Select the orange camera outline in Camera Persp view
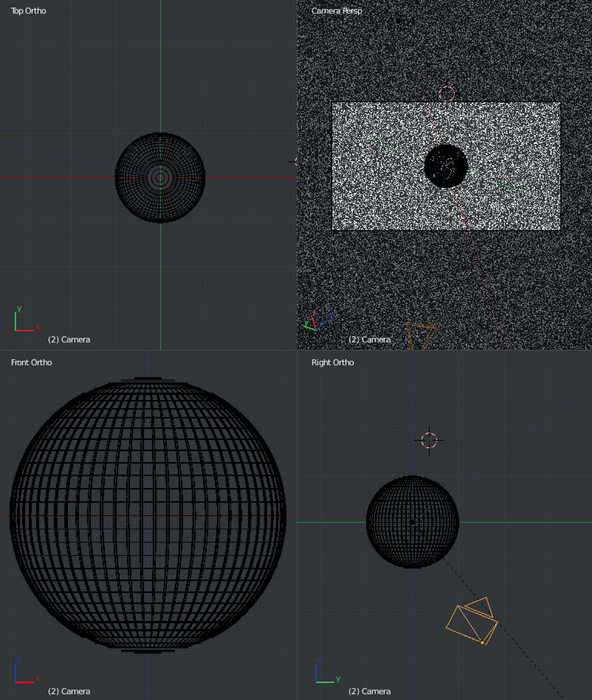Viewport: 592px width, 700px height. tap(422, 336)
